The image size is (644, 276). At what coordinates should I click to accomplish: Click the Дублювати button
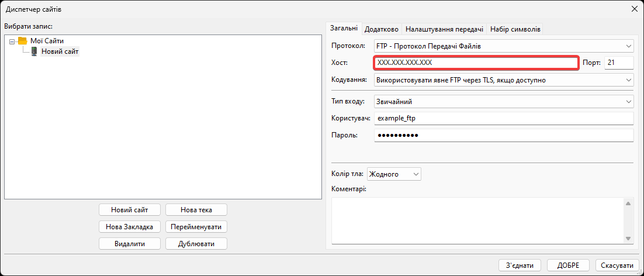(x=196, y=244)
